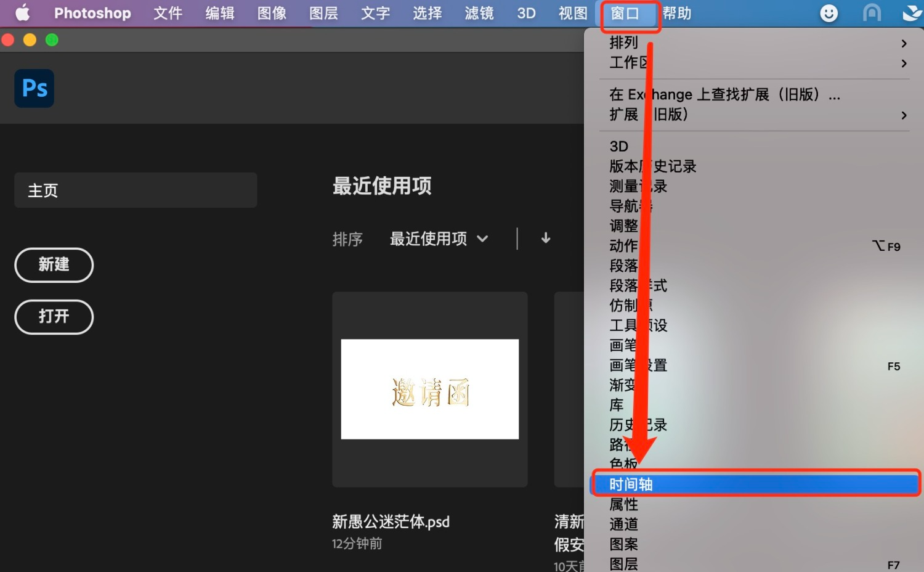Click the 12分钟前 timestamp text
The width and height of the screenshot is (924, 572).
(x=357, y=544)
